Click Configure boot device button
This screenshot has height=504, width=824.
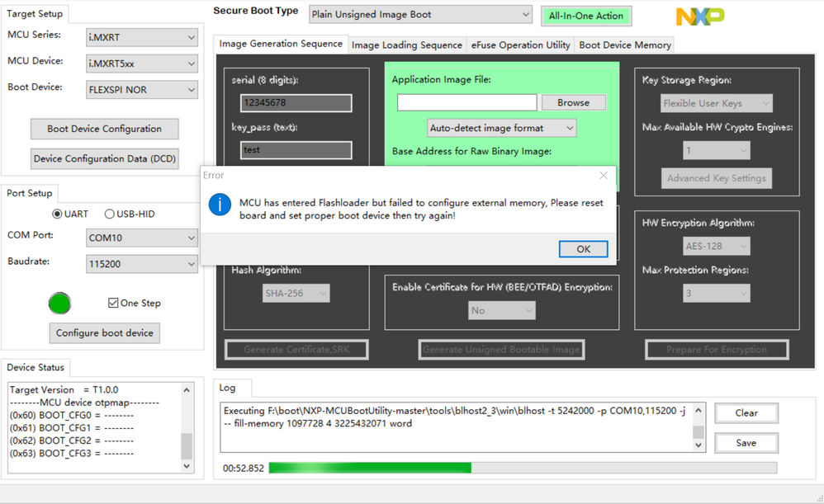coord(105,333)
